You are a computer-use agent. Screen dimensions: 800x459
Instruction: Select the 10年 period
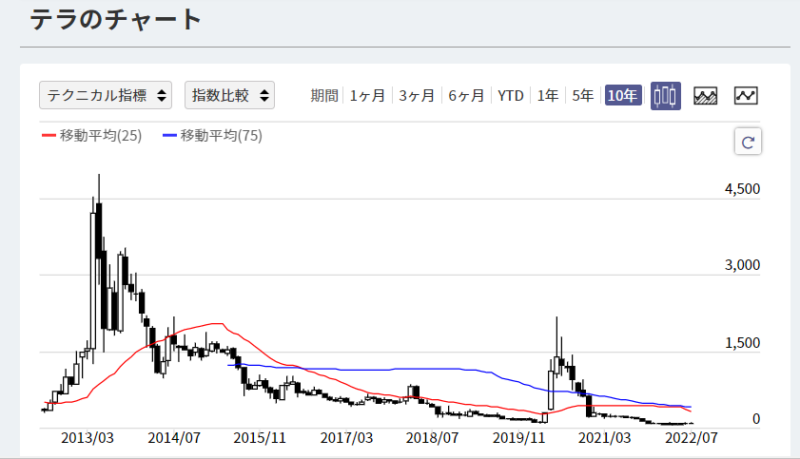[623, 95]
